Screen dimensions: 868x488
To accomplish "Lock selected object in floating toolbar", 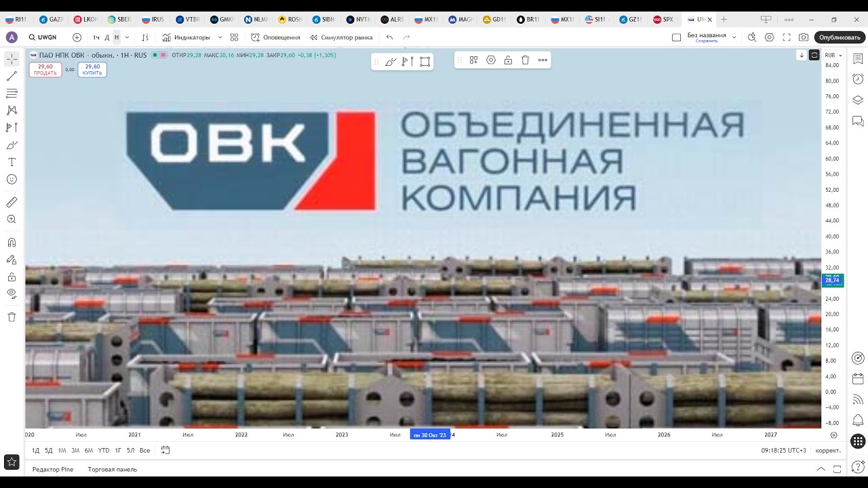I will [508, 60].
